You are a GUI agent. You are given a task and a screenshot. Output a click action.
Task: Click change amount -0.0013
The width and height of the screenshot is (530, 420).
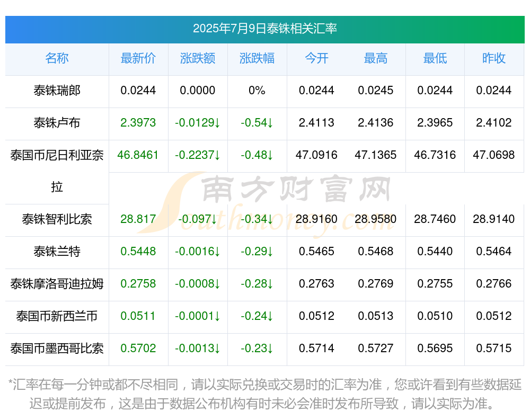click(197, 348)
